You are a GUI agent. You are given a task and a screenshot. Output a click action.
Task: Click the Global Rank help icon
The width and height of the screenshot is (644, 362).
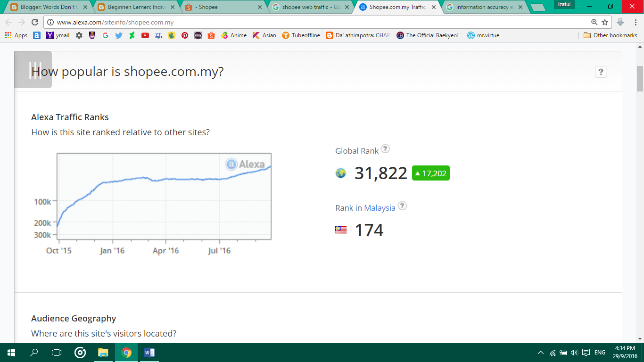coord(385,149)
